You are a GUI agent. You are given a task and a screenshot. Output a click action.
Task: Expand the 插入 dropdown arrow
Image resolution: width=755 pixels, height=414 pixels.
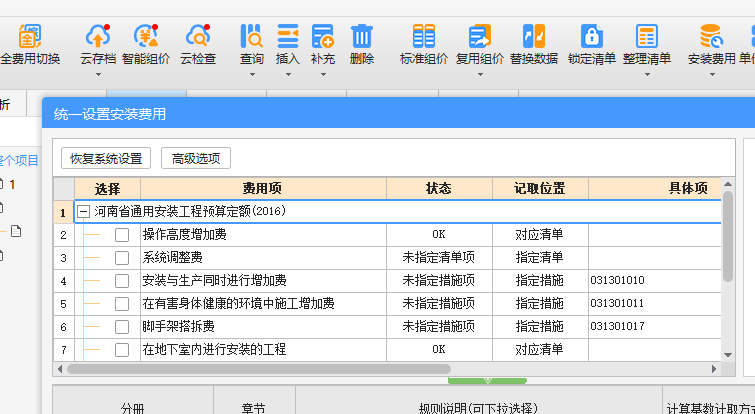(x=288, y=75)
